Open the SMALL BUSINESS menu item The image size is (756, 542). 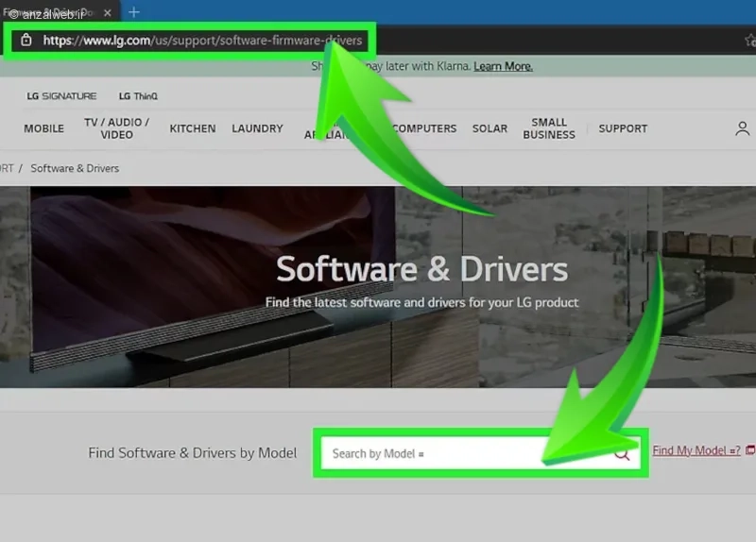548,128
